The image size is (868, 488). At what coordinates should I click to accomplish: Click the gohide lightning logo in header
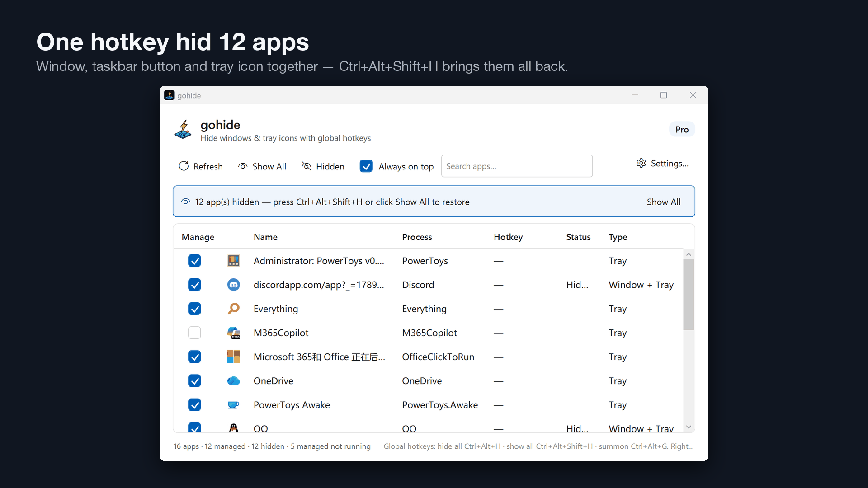click(x=183, y=130)
